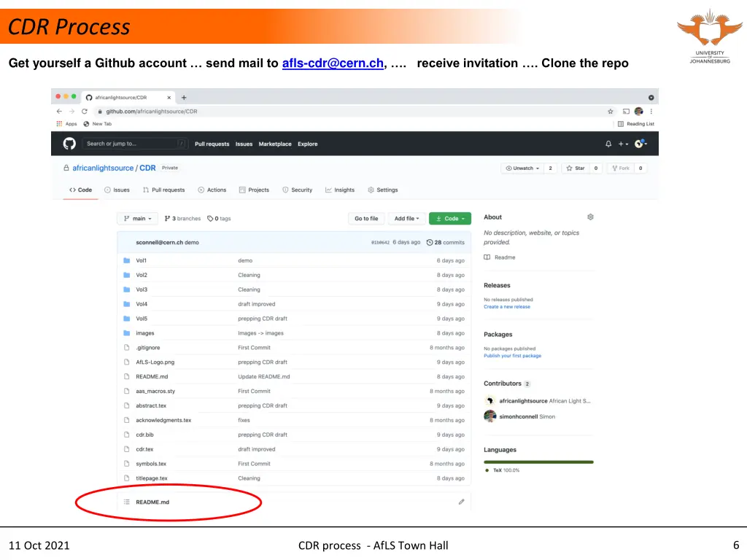Click Explore in the top navigation

pos(308,144)
